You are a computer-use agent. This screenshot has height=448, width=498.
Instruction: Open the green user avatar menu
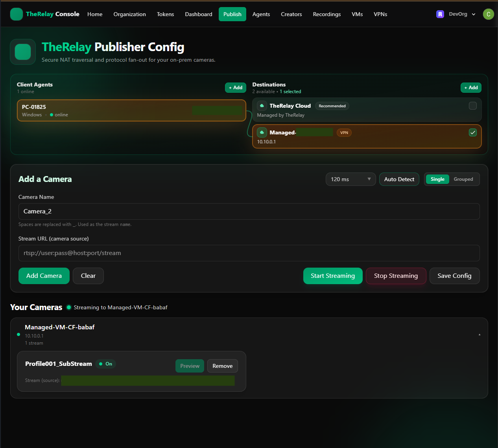tap(488, 14)
